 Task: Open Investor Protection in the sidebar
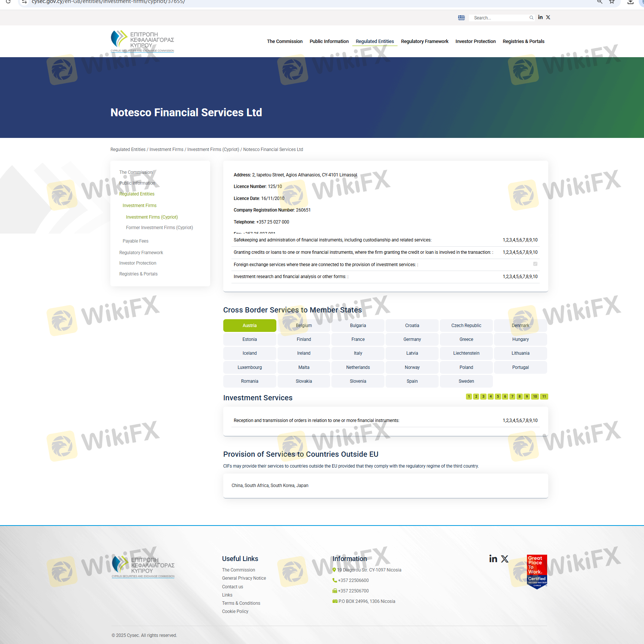(x=138, y=263)
